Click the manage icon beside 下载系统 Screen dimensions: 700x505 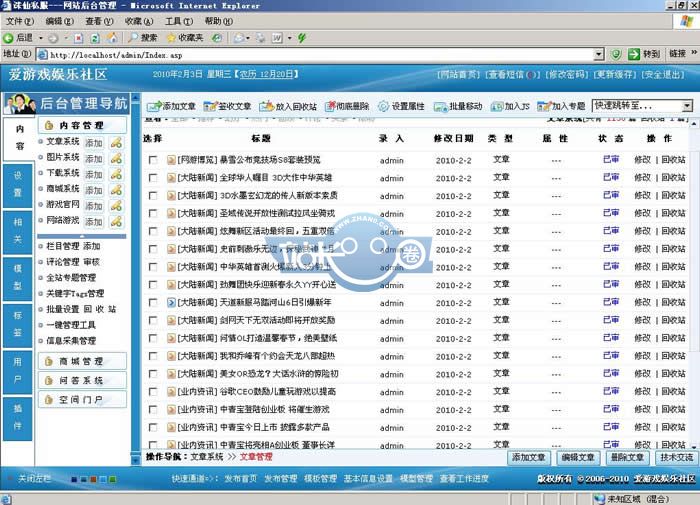[x=116, y=174]
